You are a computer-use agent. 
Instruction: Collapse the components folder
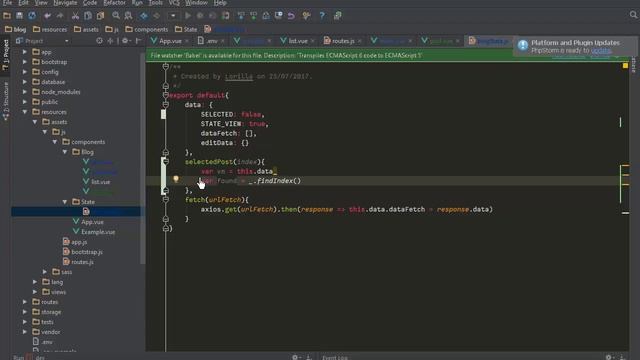[55, 142]
